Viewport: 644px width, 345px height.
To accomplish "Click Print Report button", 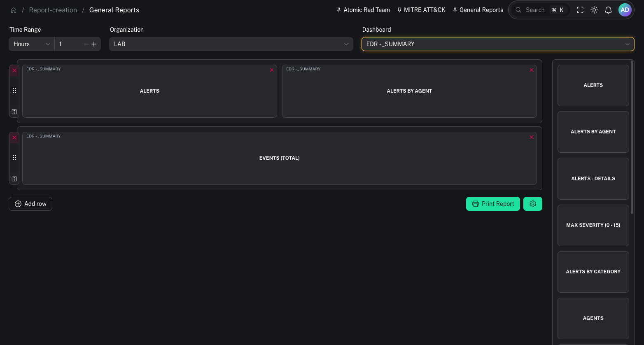I will click(493, 204).
